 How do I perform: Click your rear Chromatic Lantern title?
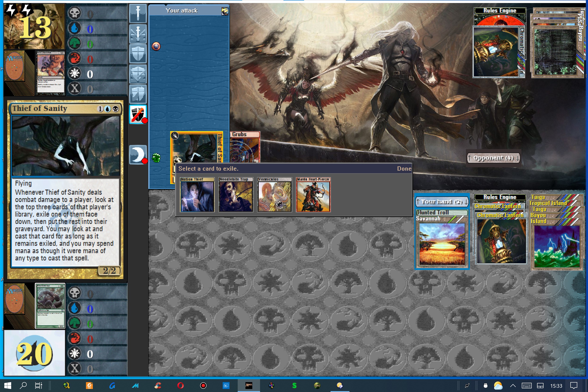(498, 206)
